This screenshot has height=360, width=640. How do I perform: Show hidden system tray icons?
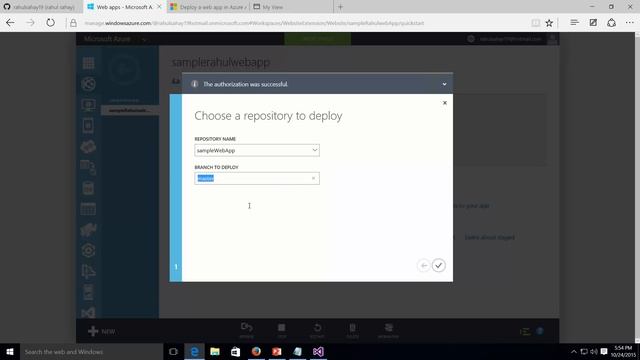tap(574, 351)
